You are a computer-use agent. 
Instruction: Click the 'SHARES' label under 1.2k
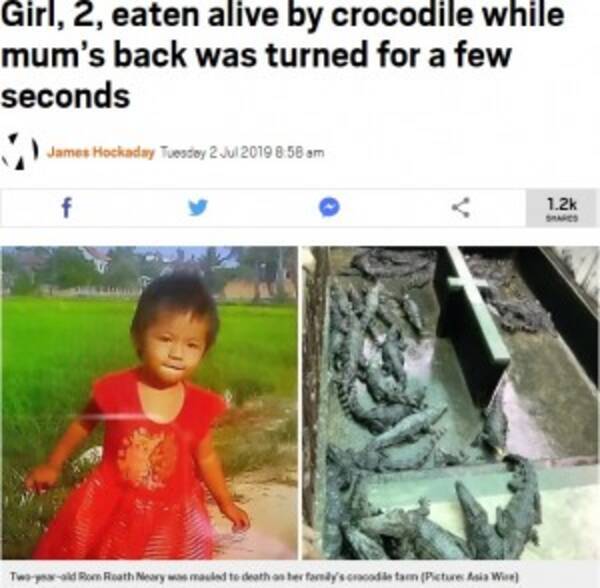point(562,218)
